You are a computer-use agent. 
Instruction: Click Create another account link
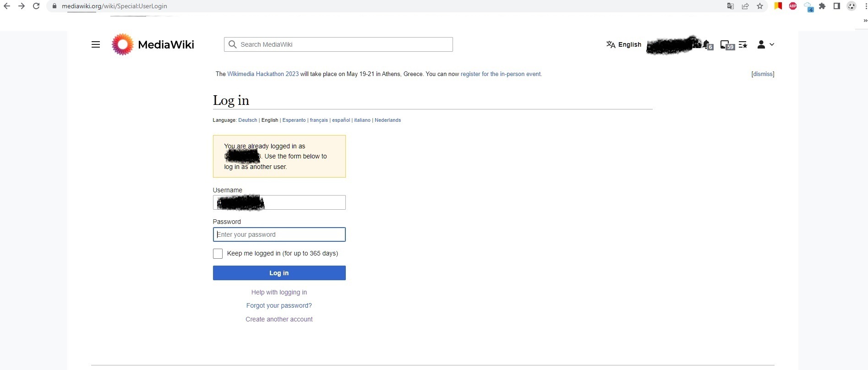pyautogui.click(x=279, y=319)
